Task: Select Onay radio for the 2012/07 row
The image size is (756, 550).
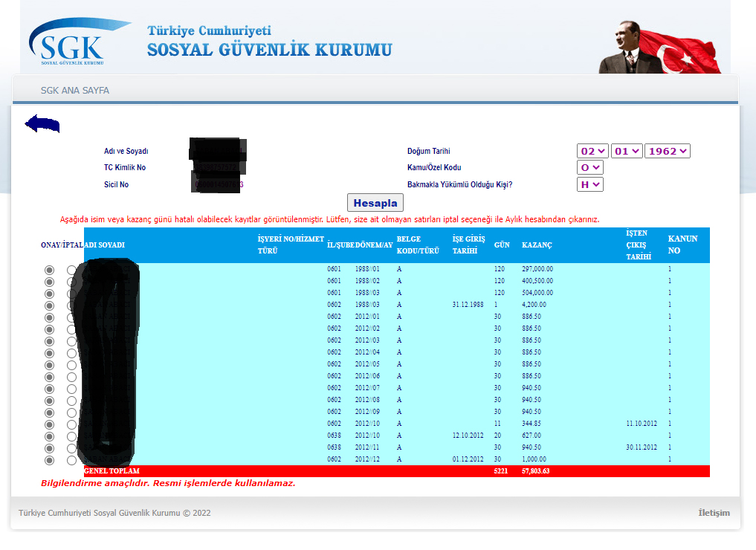Action: pos(50,389)
